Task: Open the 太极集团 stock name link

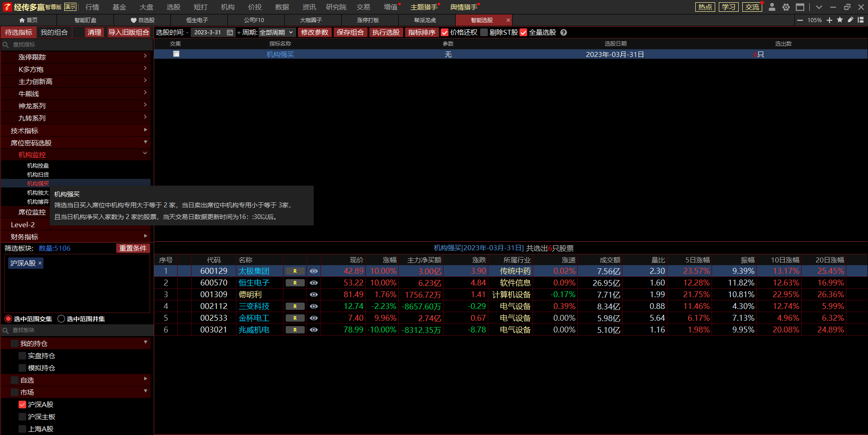Action: pos(254,271)
